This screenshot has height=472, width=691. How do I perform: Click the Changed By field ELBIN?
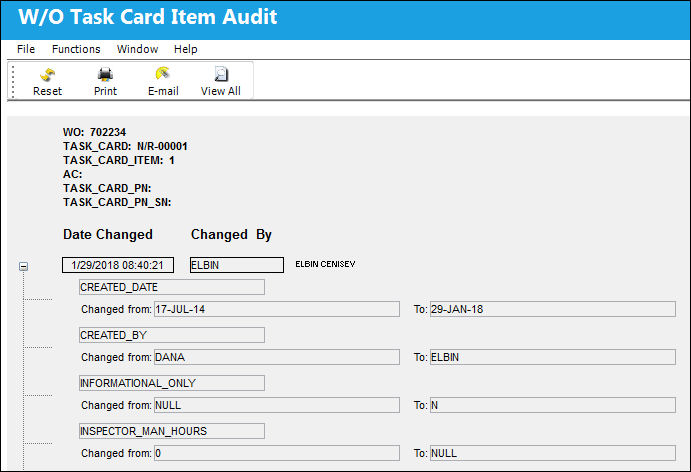coord(237,265)
